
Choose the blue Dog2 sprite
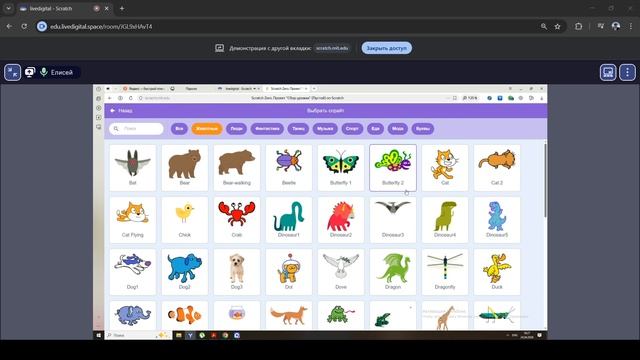point(184,272)
